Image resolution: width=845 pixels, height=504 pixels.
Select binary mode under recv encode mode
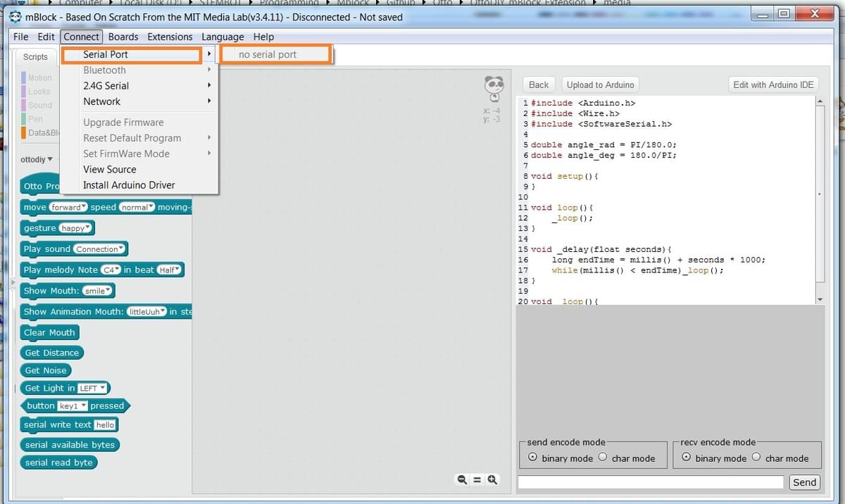[x=687, y=457]
